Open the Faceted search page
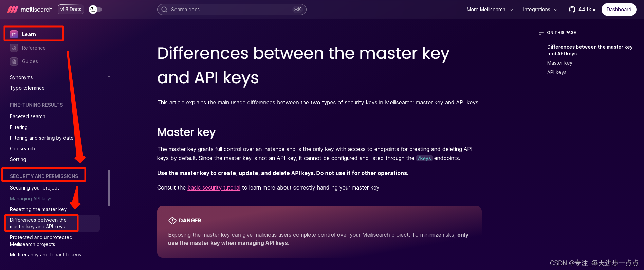Image resolution: width=644 pixels, height=270 pixels. [27, 116]
